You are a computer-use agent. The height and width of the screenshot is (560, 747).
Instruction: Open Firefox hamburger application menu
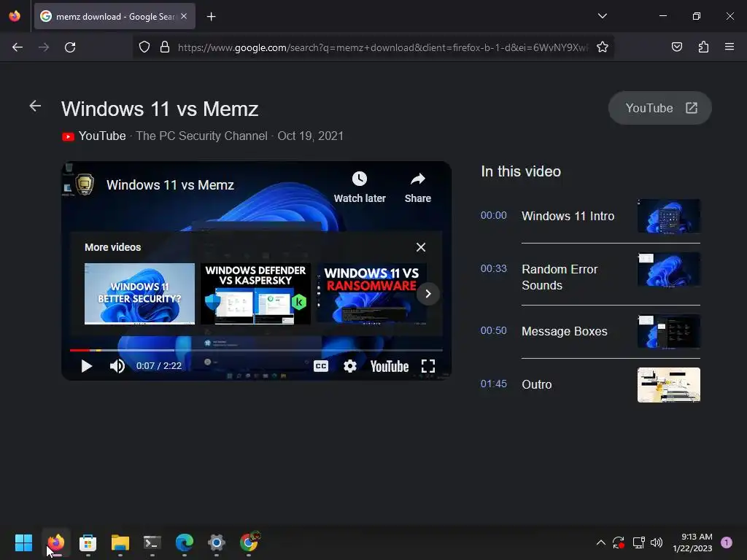729,47
